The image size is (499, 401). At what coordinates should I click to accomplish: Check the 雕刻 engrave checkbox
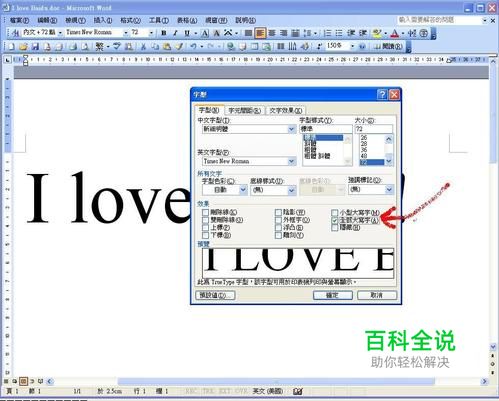pos(278,235)
